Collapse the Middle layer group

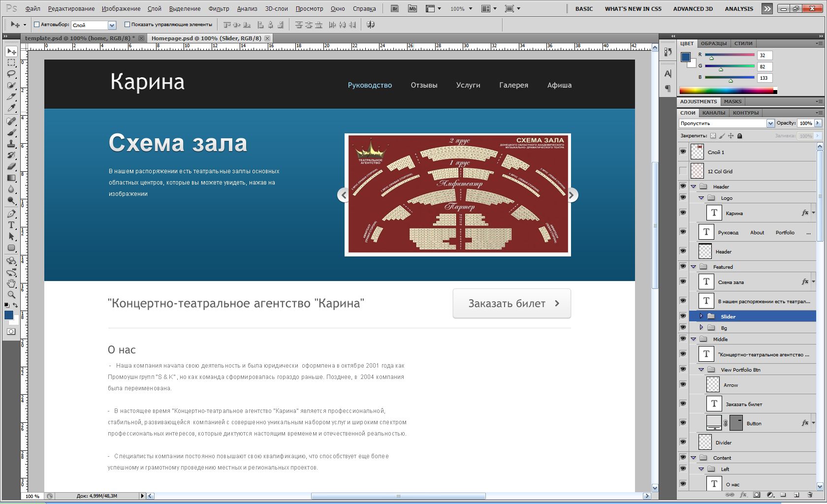click(x=694, y=339)
